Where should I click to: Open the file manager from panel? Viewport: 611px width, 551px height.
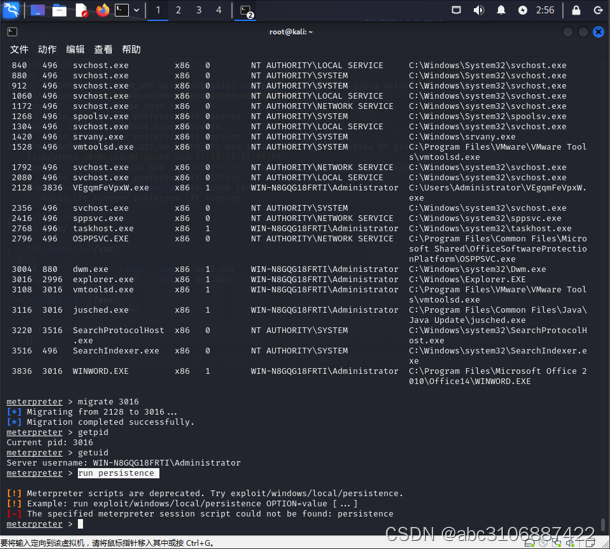[59, 10]
